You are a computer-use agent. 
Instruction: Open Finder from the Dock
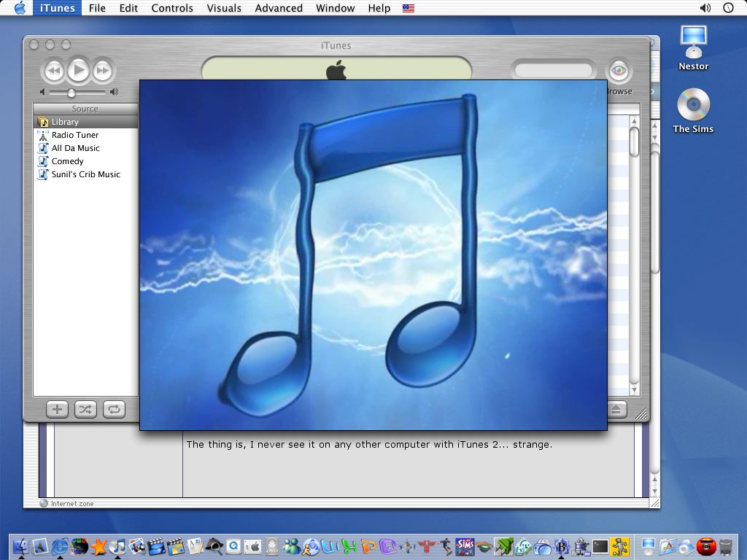tap(20, 547)
